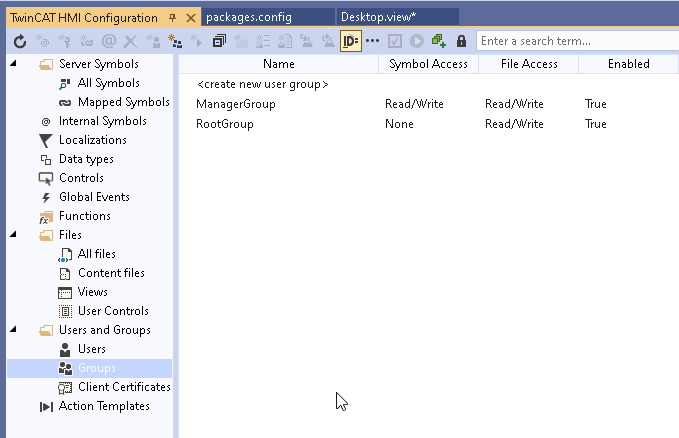Select the ManagerGroup row name
This screenshot has height=438, width=679.
[x=236, y=104]
